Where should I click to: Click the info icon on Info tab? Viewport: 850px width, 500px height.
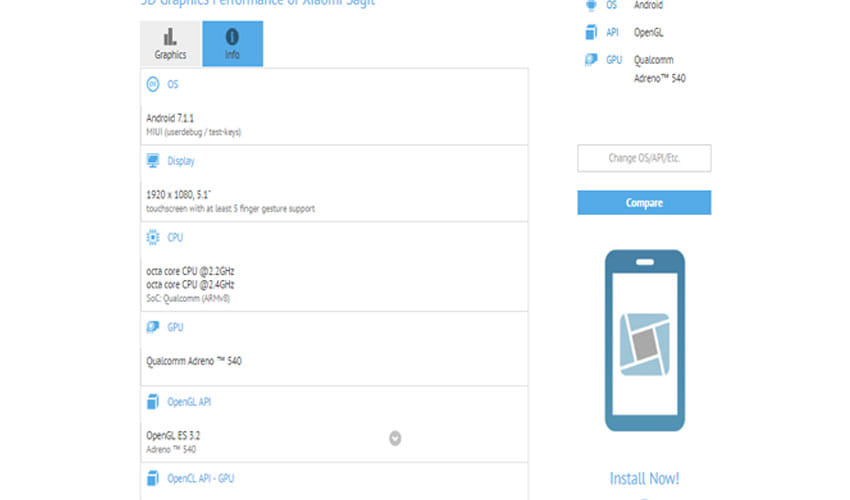[x=232, y=37]
